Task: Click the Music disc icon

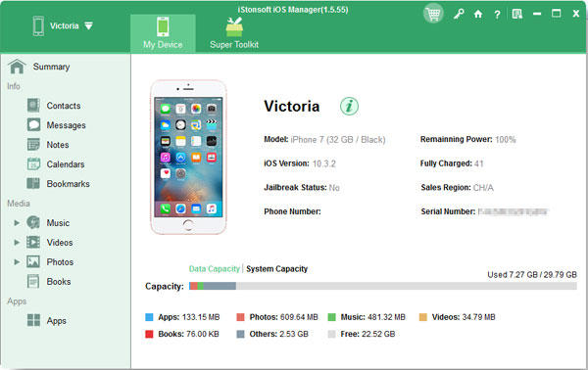Action: tap(33, 222)
